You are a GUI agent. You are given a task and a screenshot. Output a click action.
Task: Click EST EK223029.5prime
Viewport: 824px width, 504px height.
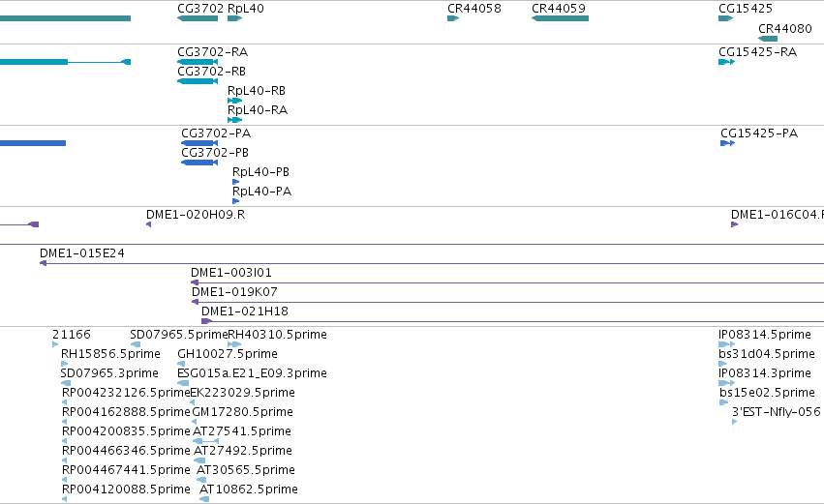click(193, 402)
